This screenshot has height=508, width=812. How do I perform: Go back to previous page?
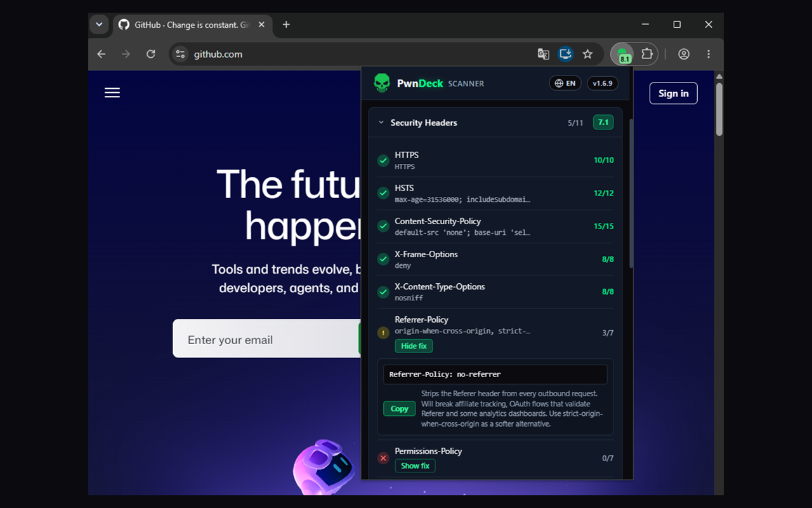pyautogui.click(x=101, y=54)
